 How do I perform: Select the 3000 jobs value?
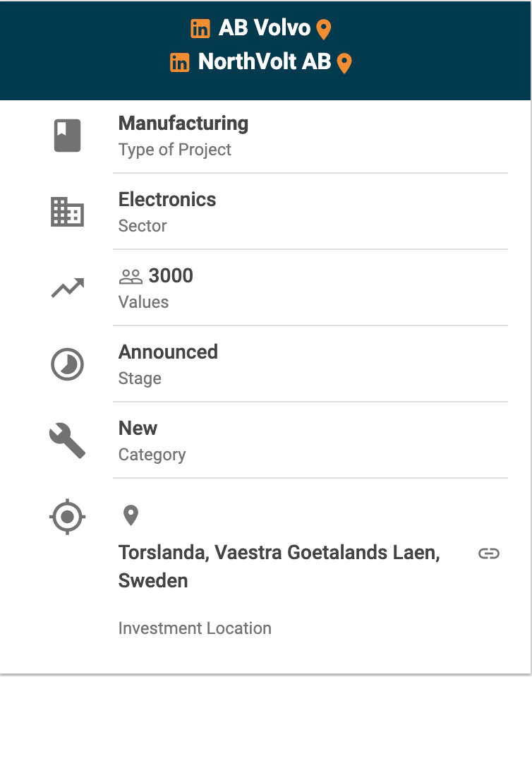point(171,276)
